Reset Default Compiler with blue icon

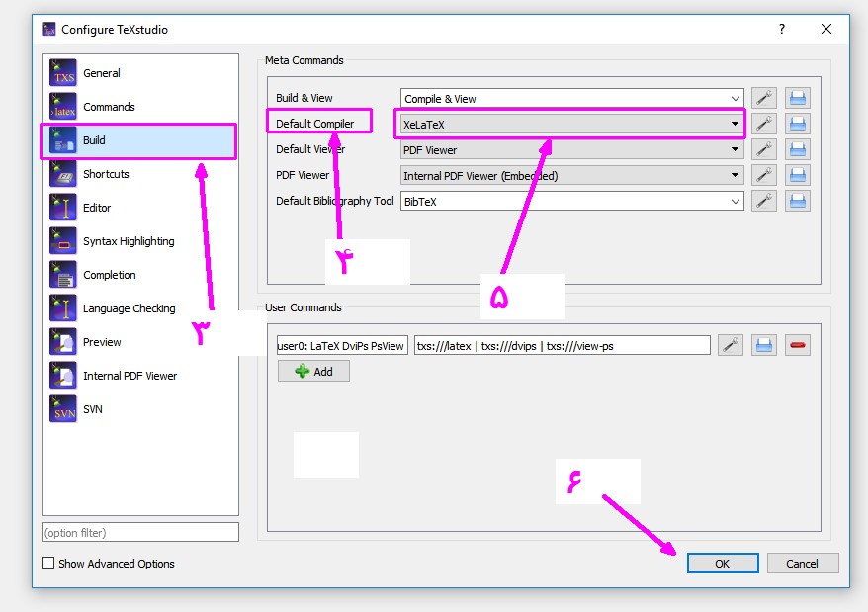click(798, 124)
